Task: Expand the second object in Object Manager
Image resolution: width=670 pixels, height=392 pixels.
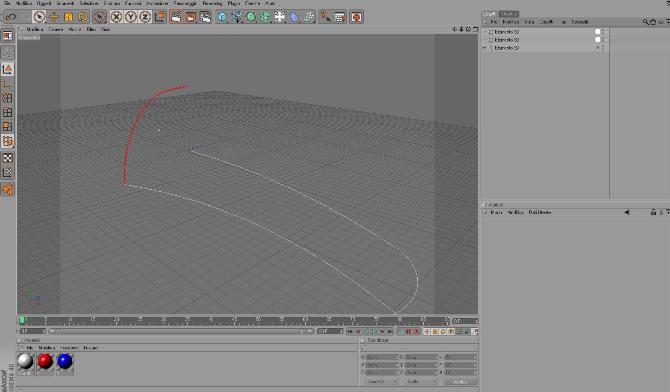Action: pos(485,40)
